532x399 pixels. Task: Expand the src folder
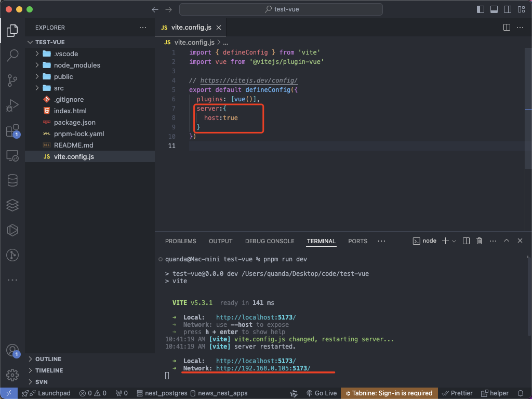(37, 88)
